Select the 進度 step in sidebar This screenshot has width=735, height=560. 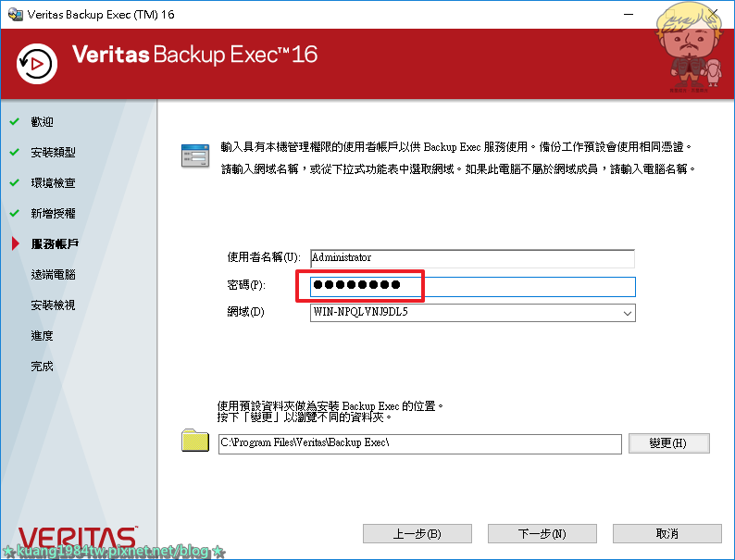(42, 335)
